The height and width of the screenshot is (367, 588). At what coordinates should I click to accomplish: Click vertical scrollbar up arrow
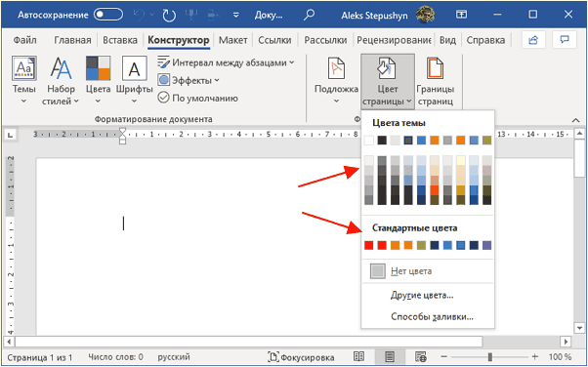pyautogui.click(x=579, y=134)
